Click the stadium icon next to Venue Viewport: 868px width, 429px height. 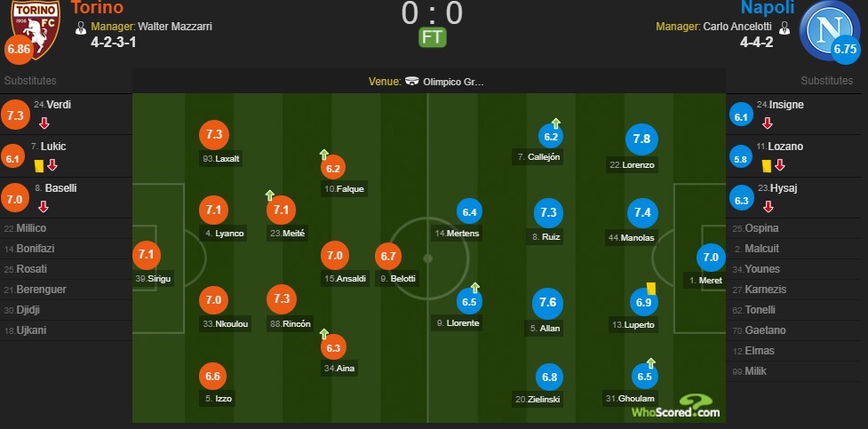[x=412, y=82]
